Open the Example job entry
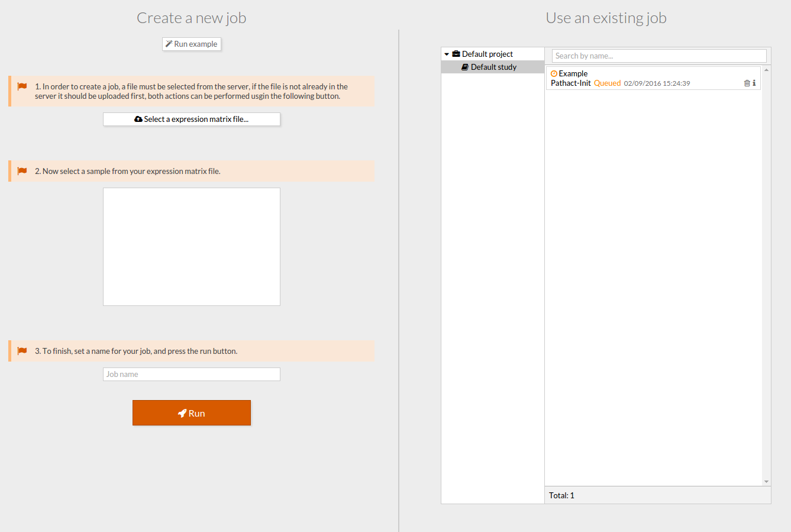 (x=653, y=78)
